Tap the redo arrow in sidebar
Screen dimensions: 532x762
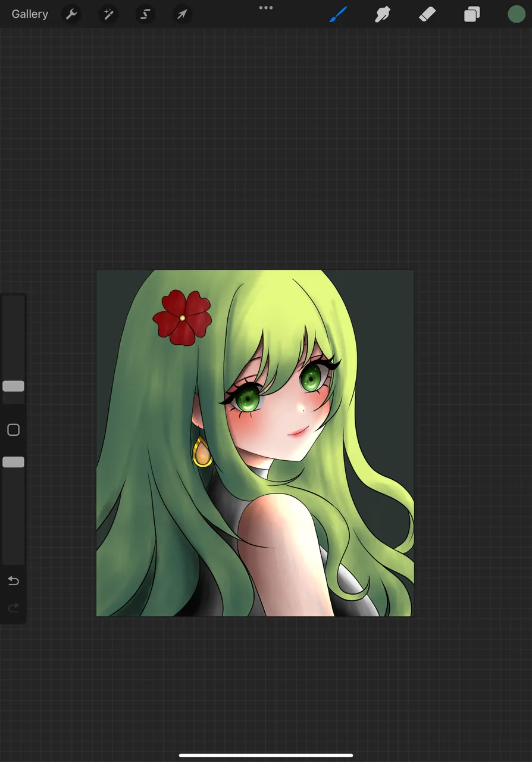(13, 608)
